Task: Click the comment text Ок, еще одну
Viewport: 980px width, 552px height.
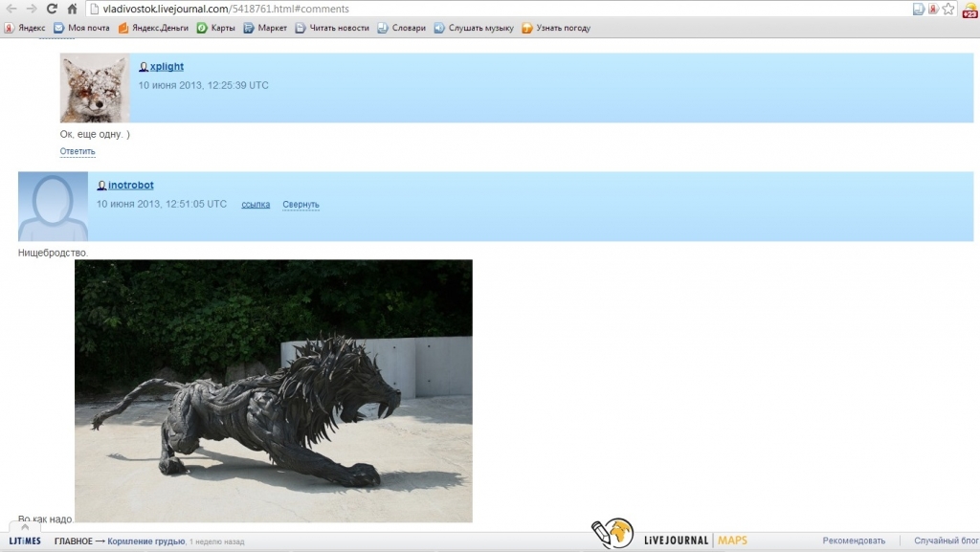Action: tap(95, 134)
